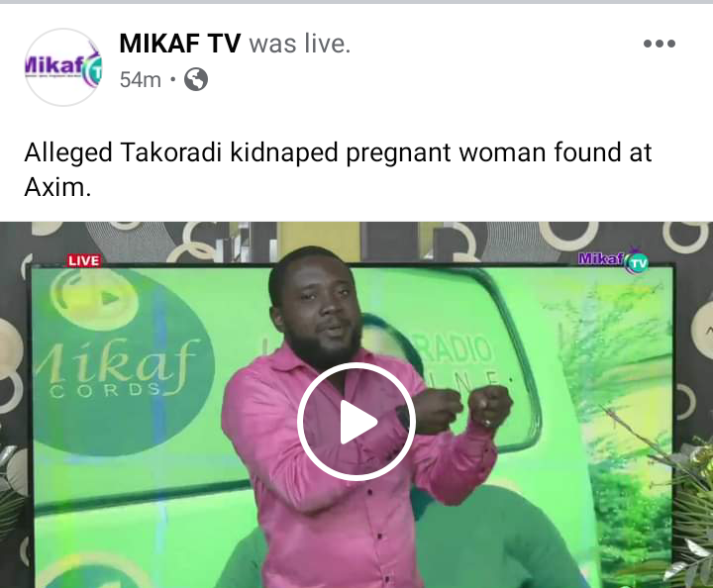The width and height of the screenshot is (713, 588).
Task: Select the post caption about Takoradi woman
Action: tap(338, 169)
